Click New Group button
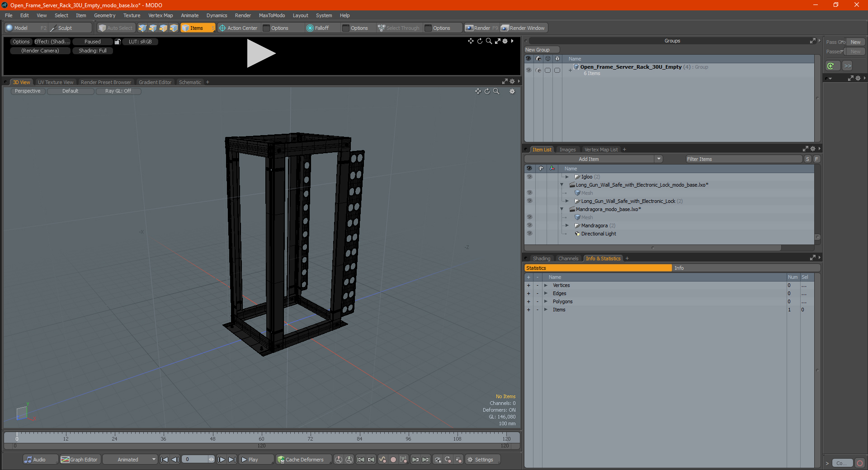The width and height of the screenshot is (868, 470). (542, 50)
